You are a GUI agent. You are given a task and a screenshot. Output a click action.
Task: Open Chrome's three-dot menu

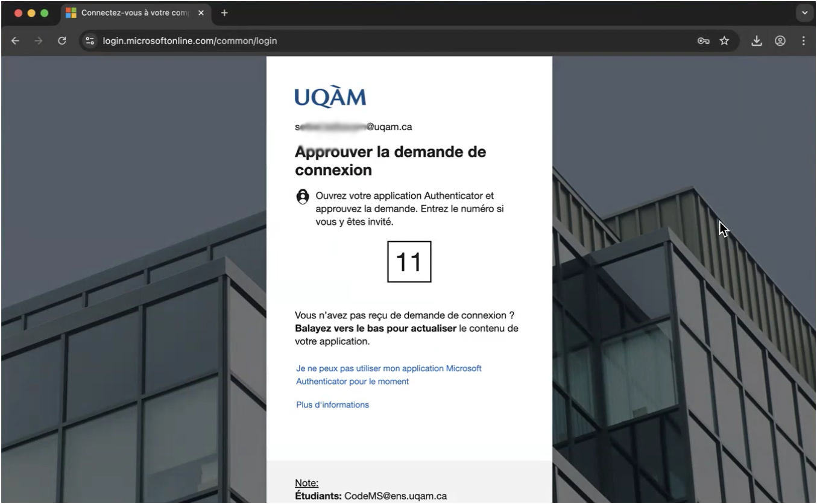pos(803,41)
